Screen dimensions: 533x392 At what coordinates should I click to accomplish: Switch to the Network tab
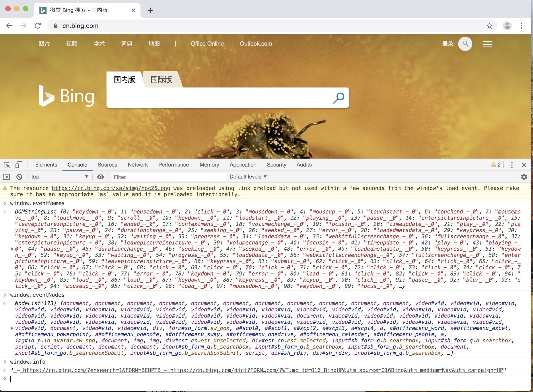pyautogui.click(x=138, y=165)
